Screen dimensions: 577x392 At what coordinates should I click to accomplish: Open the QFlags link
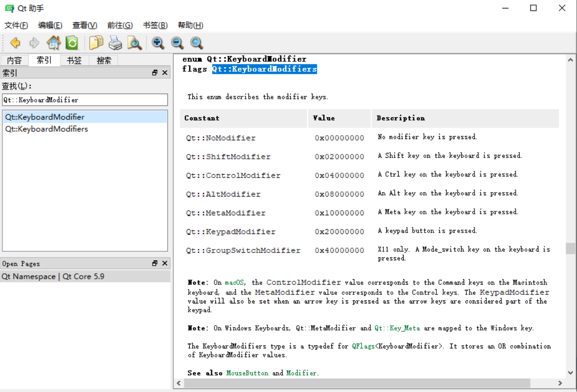[x=363, y=346]
